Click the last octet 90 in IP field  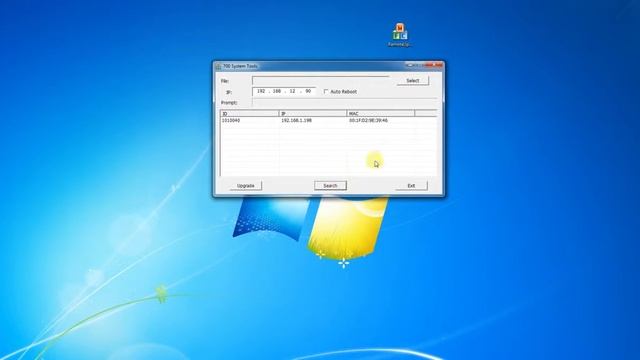pos(308,91)
